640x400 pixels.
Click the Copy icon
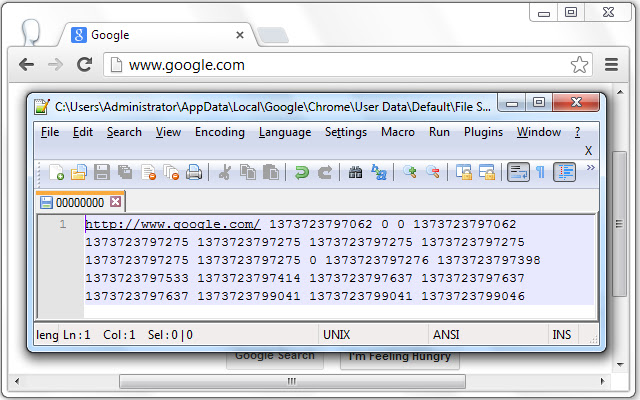click(x=248, y=172)
